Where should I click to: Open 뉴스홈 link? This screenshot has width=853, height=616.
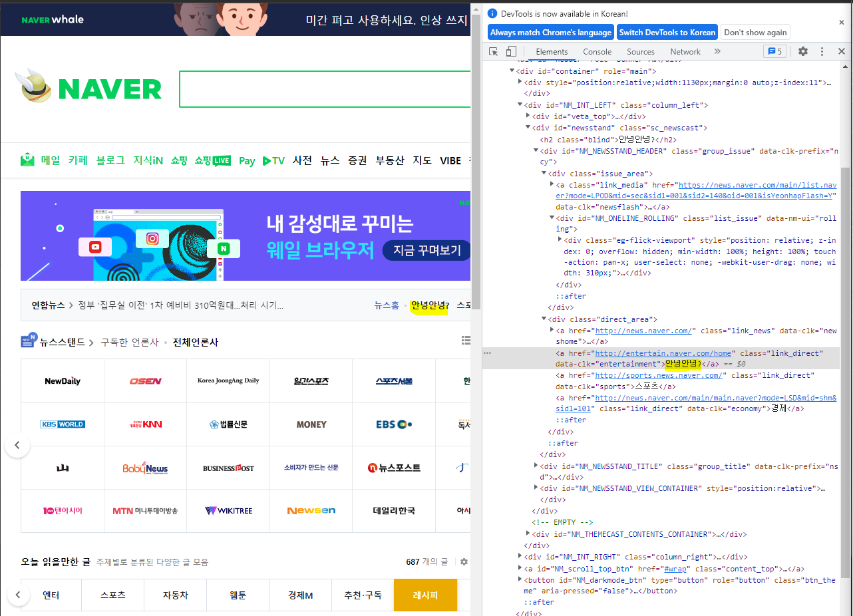(x=387, y=305)
